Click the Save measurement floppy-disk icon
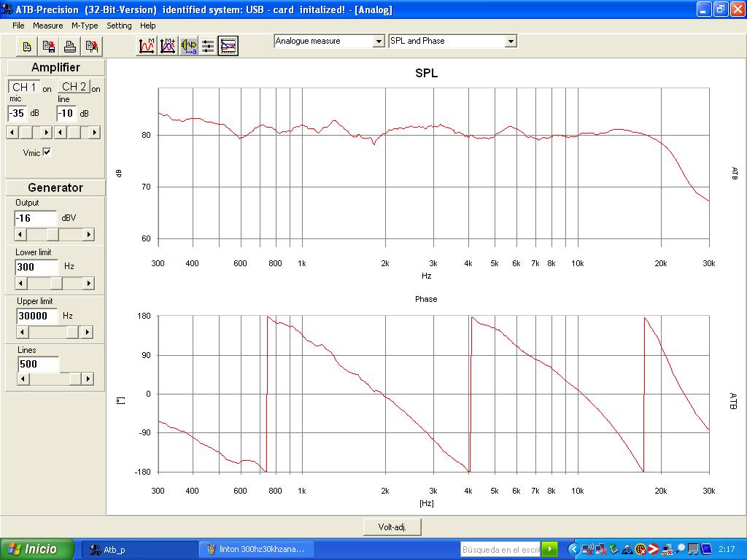747x560 pixels. [x=49, y=46]
